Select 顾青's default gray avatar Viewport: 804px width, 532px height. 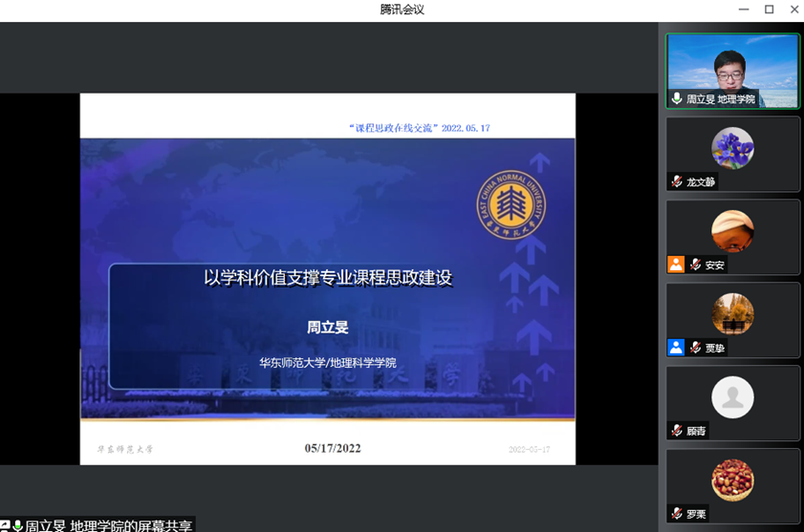pos(732,397)
